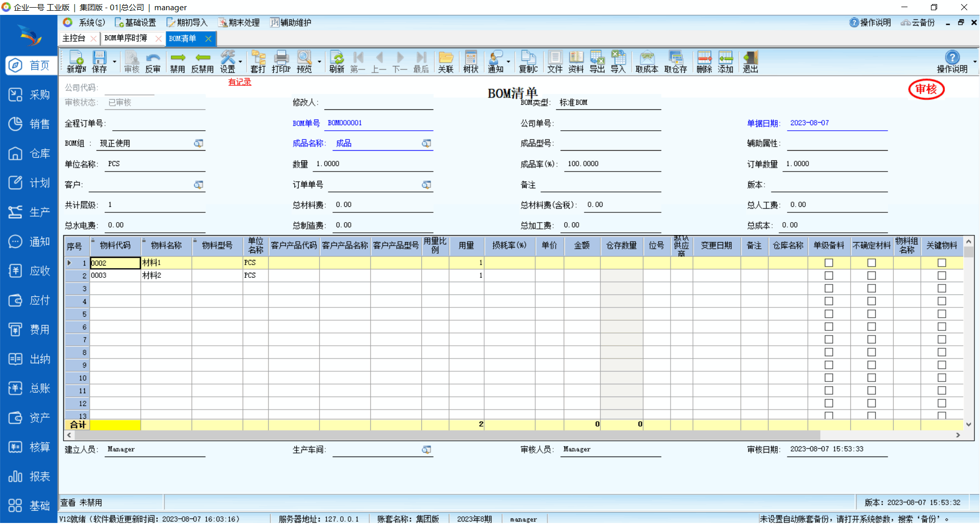The image size is (980, 524).
Task: Click the 复制 (Copy) toolbar icon
Action: pyautogui.click(x=528, y=62)
